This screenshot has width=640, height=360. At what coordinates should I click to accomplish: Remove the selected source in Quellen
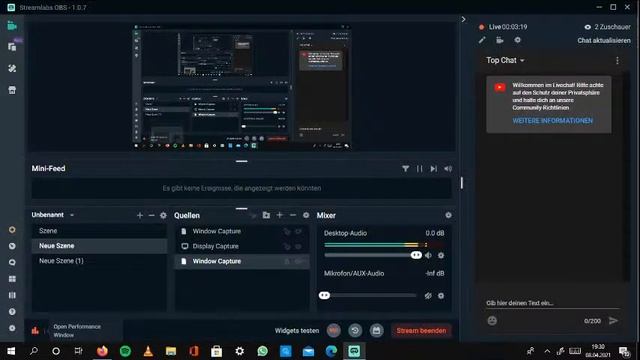click(293, 215)
